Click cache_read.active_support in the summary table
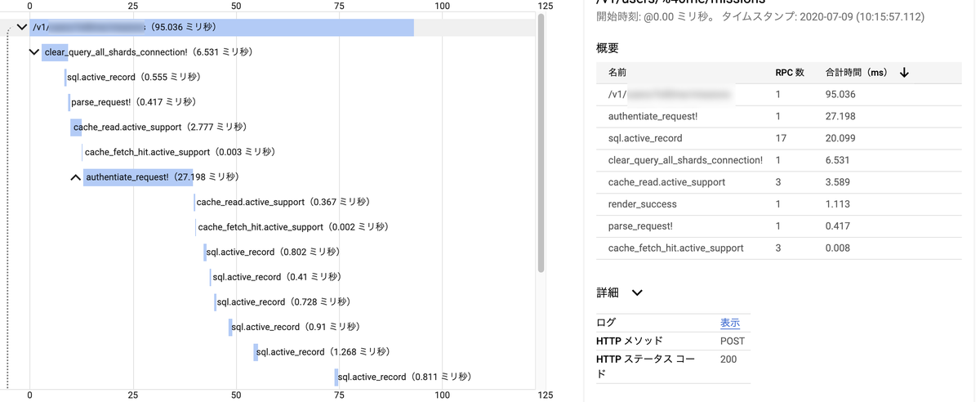The height and width of the screenshot is (402, 980). [x=666, y=182]
